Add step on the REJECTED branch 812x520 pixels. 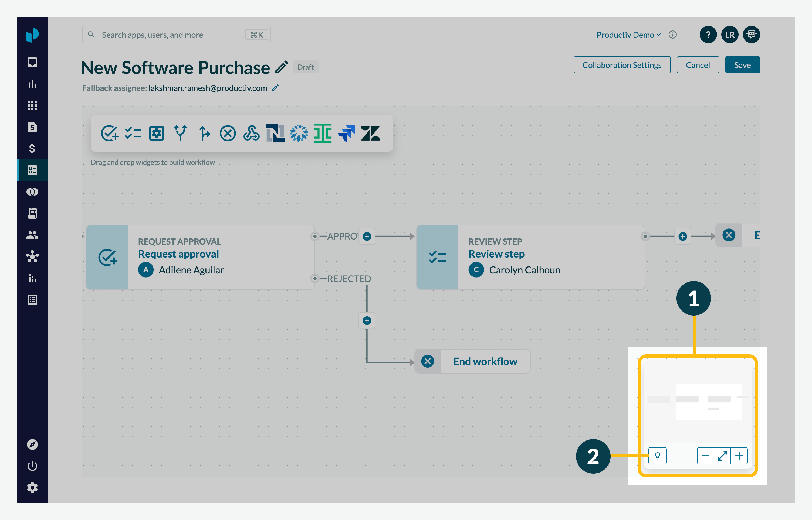point(367,320)
